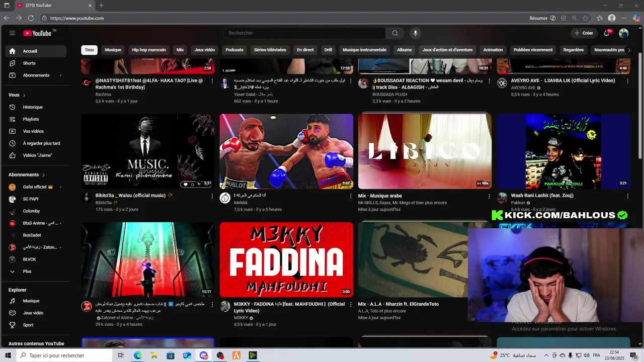Open Edge favorites list icon
644x362 pixels.
click(600, 18)
